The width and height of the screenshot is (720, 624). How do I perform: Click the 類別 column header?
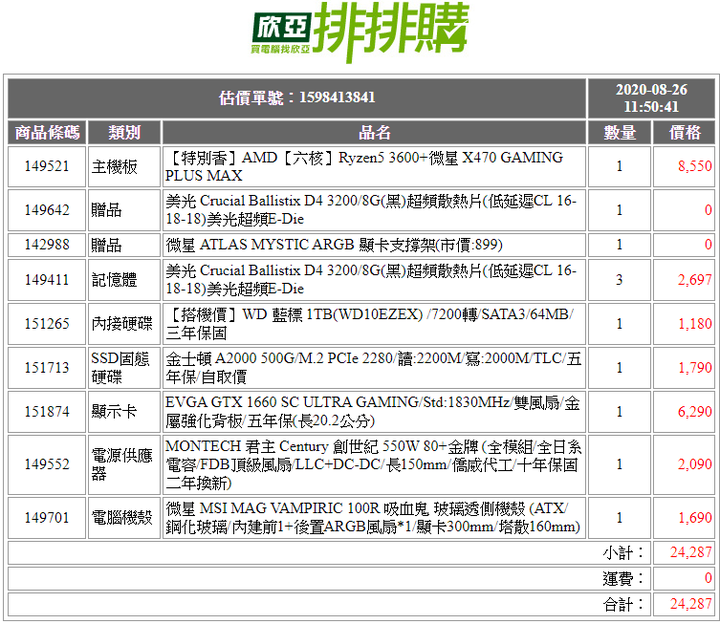tap(124, 133)
